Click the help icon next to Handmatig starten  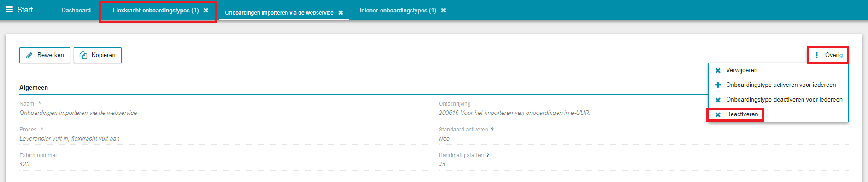pyautogui.click(x=488, y=155)
